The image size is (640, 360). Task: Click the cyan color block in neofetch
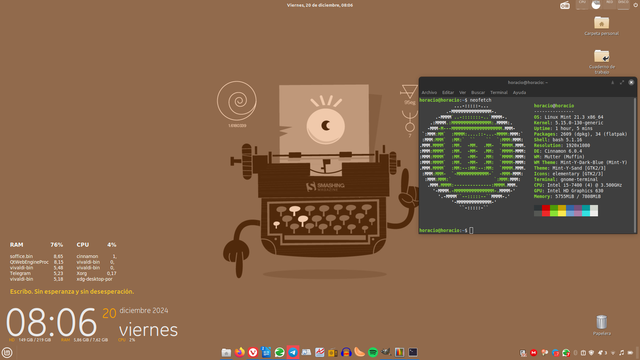[586, 211]
